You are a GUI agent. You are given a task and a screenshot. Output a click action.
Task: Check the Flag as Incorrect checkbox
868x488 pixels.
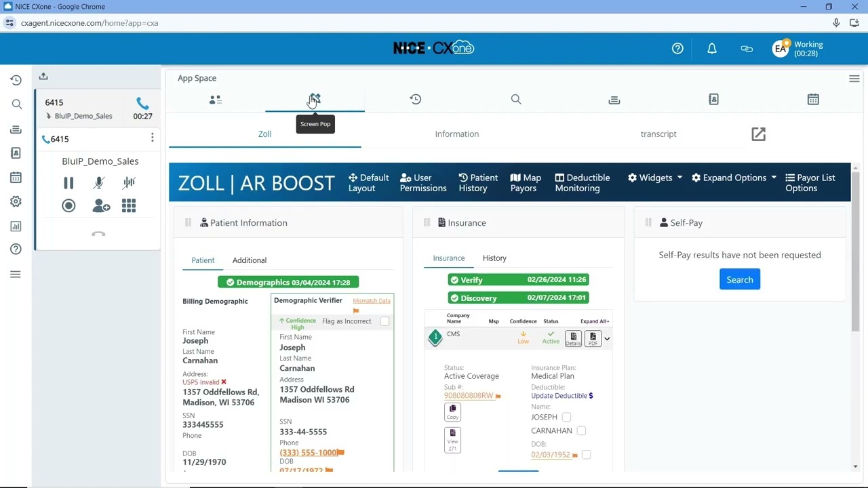pos(384,321)
